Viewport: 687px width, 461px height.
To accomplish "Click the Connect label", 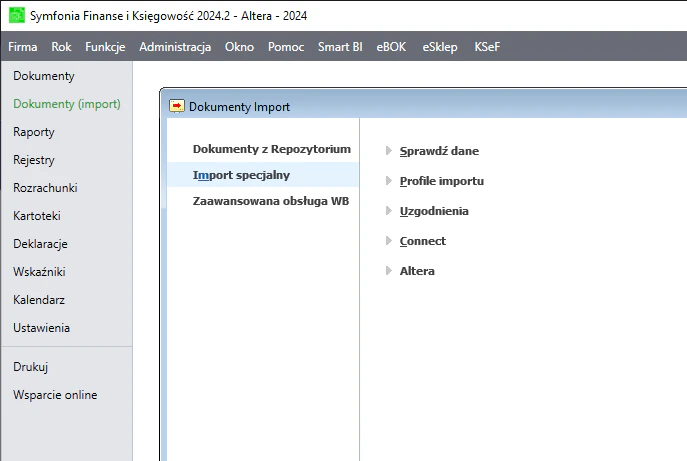I will pyautogui.click(x=422, y=241).
